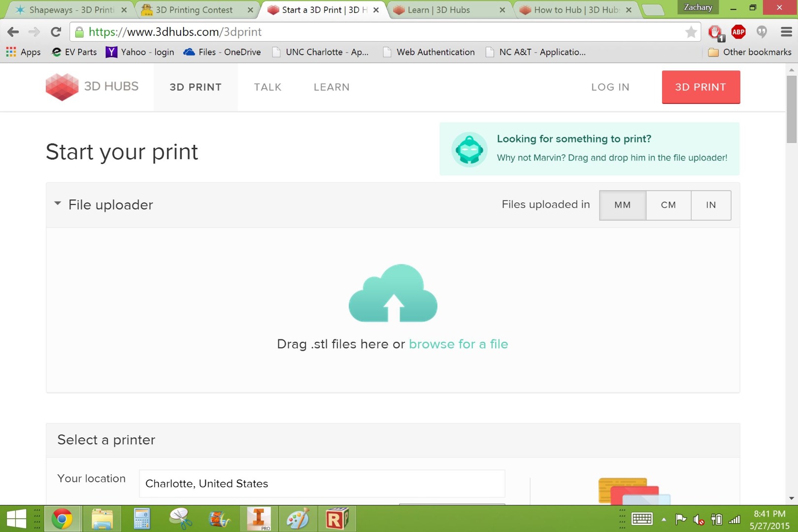Click the network signal tray icon
Screen dimensions: 798x532
(x=734, y=519)
